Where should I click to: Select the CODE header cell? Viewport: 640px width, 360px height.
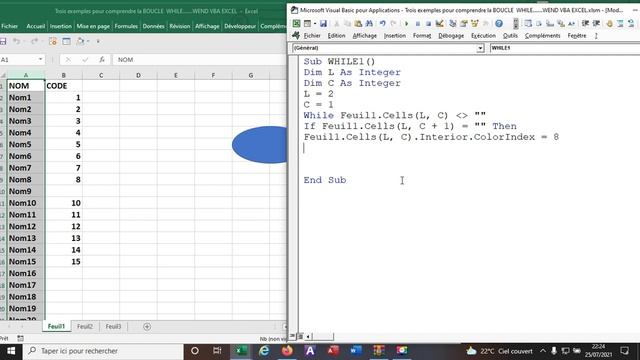64,86
